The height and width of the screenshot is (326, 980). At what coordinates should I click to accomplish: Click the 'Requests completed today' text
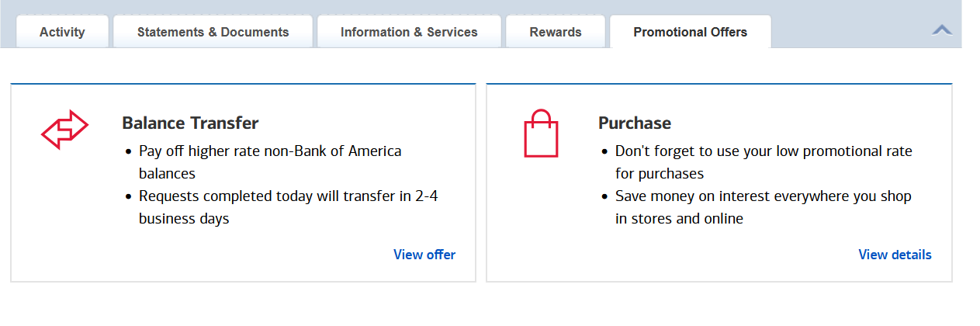click(x=288, y=196)
